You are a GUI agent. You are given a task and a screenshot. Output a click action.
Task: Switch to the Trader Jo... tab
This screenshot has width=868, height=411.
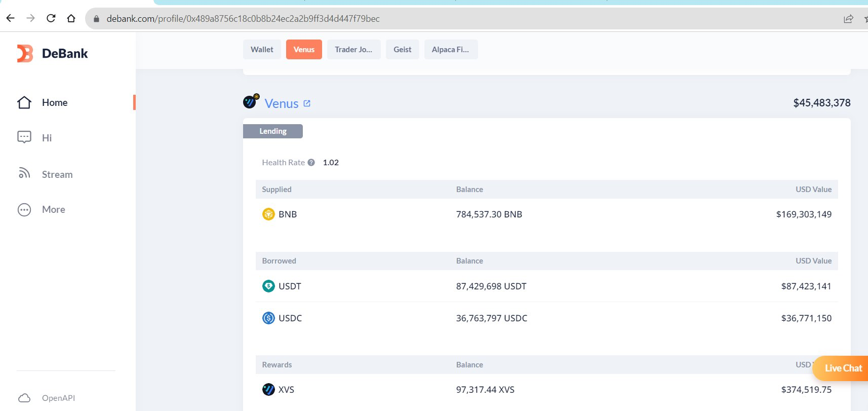click(x=353, y=50)
